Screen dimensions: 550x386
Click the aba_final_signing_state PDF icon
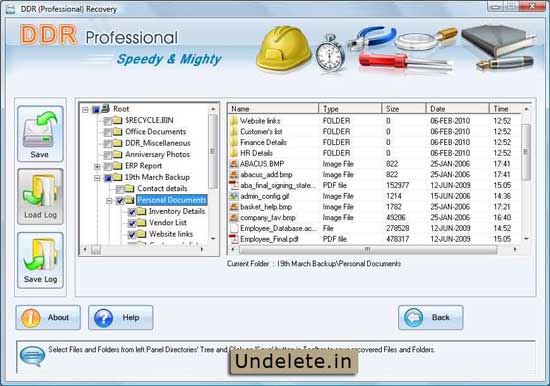[x=234, y=185]
